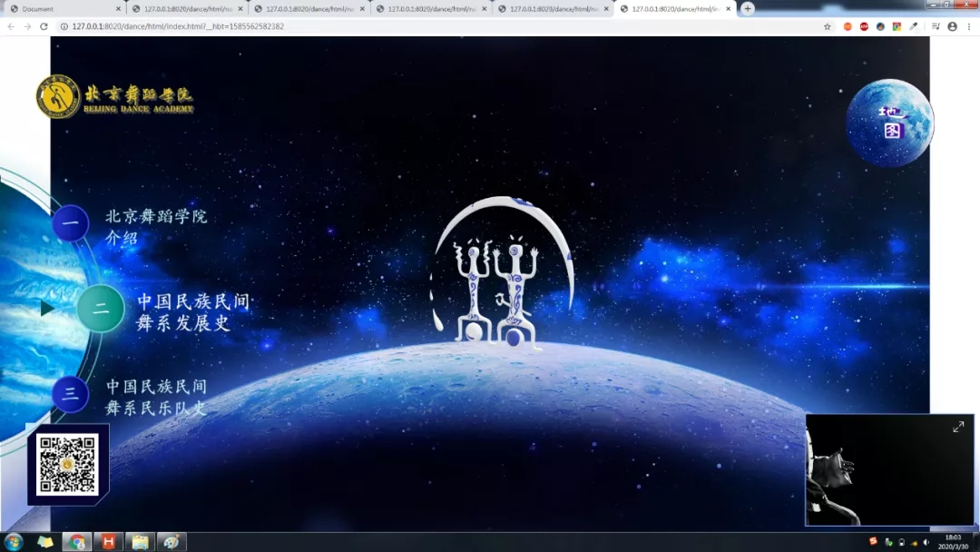980x552 pixels.
Task: Open the Chrome three-dot menu
Action: pos(969,26)
